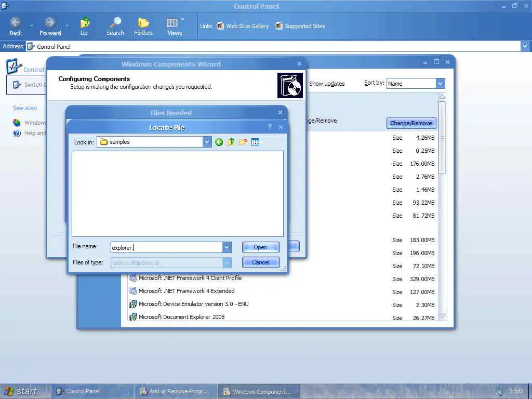
Task: Select Microsoft Document Explorer 2008 entry
Action: [181, 316]
